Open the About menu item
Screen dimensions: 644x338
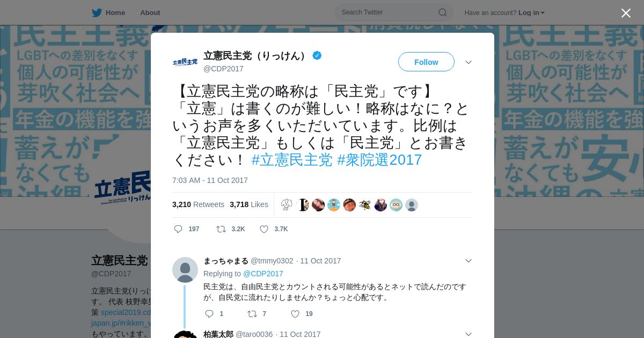point(150,12)
